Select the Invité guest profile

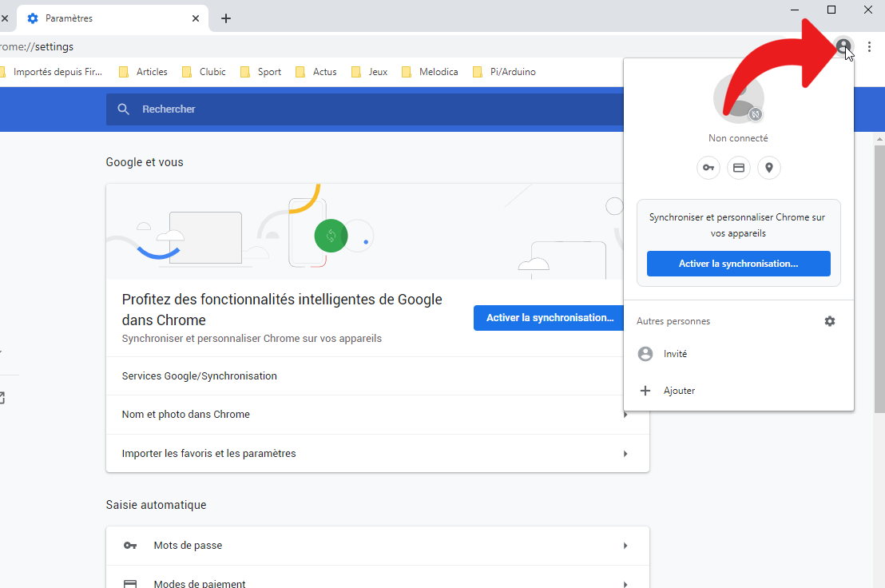point(738,354)
